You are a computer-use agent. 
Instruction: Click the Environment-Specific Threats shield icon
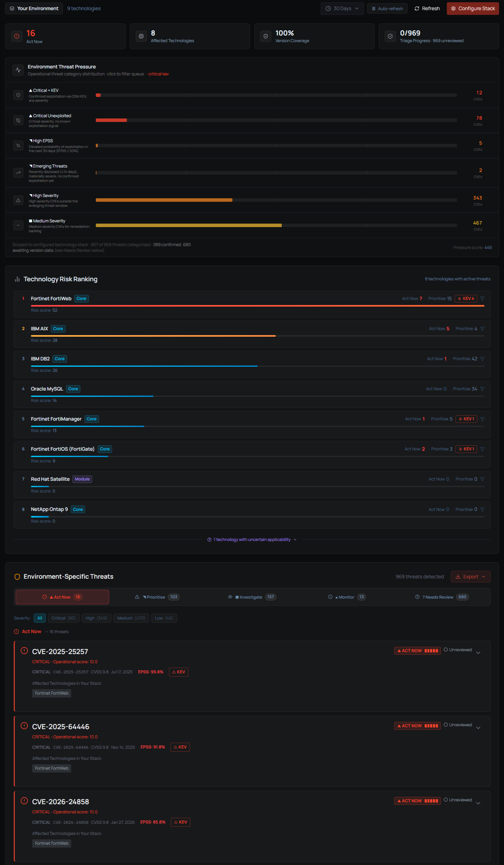[x=17, y=577]
